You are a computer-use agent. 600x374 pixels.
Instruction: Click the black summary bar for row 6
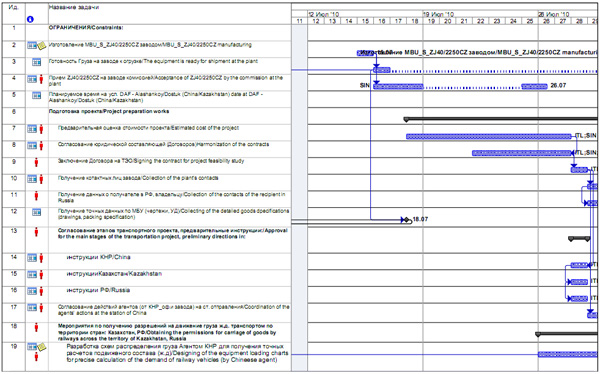pos(501,119)
